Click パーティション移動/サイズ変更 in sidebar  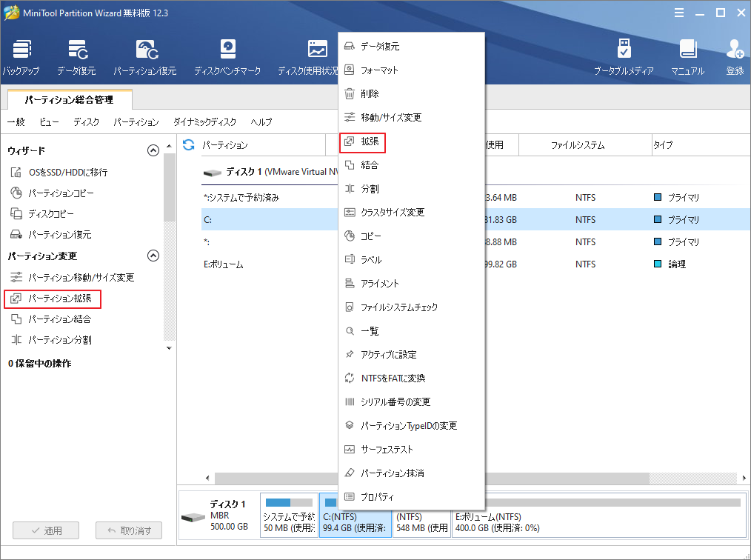click(x=73, y=277)
